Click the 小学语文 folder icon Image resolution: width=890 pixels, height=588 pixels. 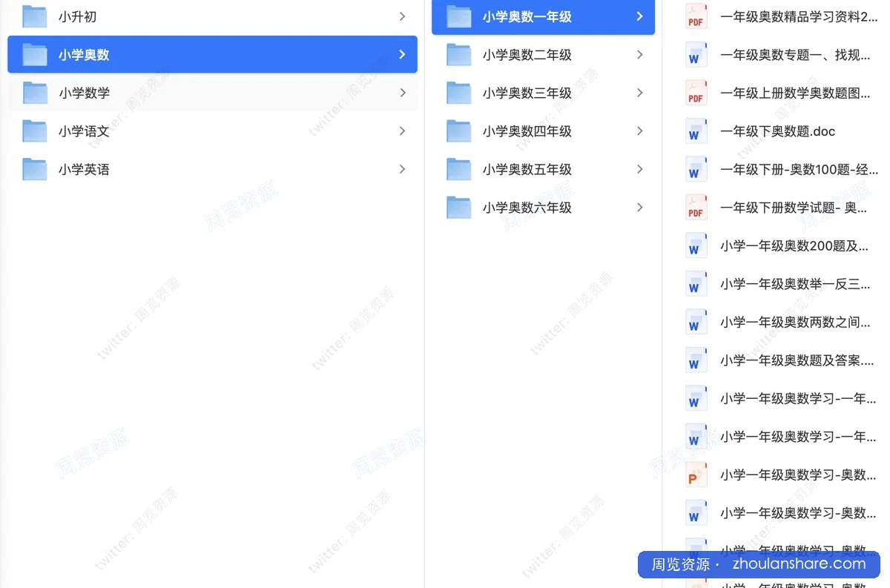(x=35, y=131)
